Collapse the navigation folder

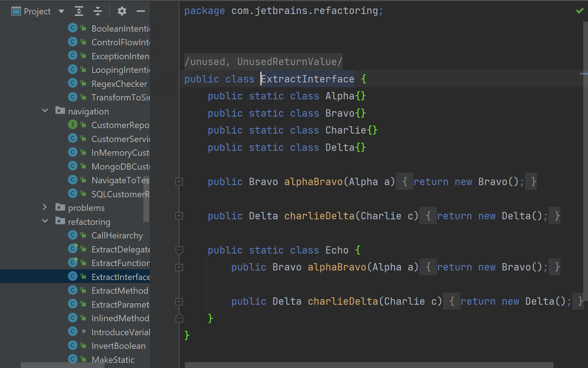click(x=45, y=111)
